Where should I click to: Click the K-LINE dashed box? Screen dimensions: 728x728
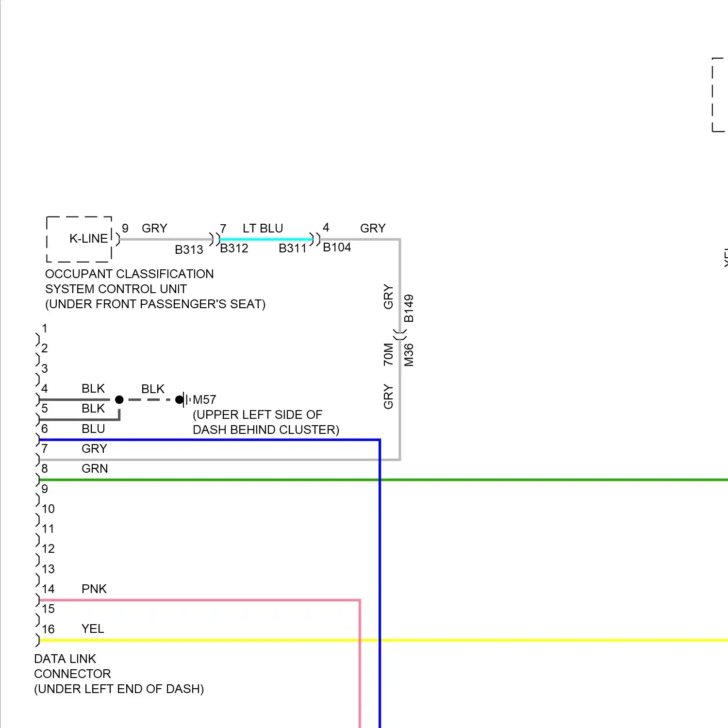[x=79, y=239]
